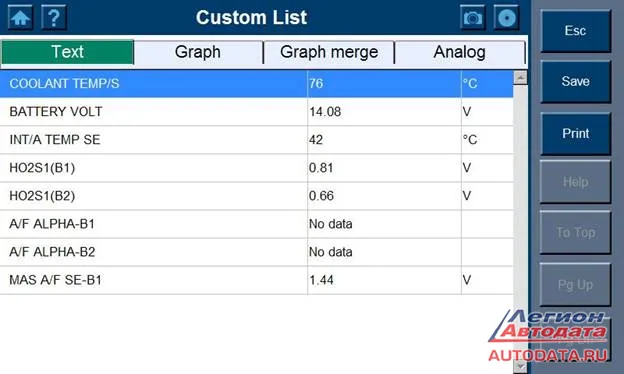Click the round record disc icon
The height and width of the screenshot is (374, 624).
506,18
